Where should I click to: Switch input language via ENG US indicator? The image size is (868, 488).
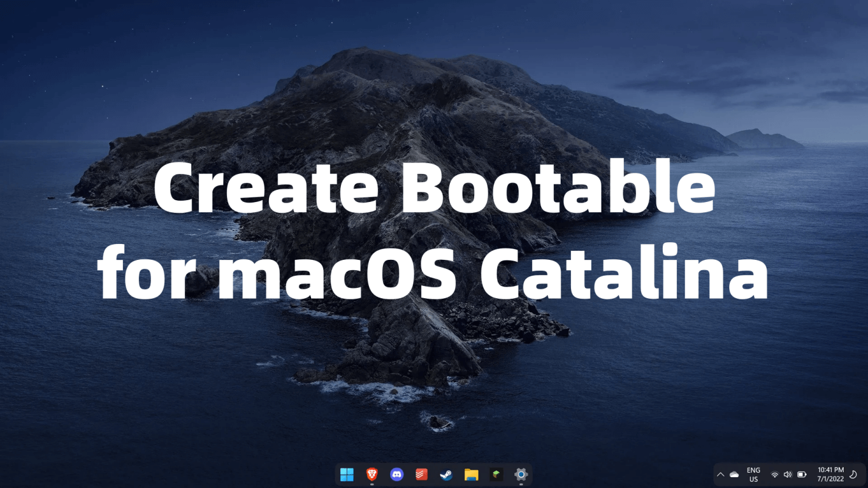click(x=754, y=475)
